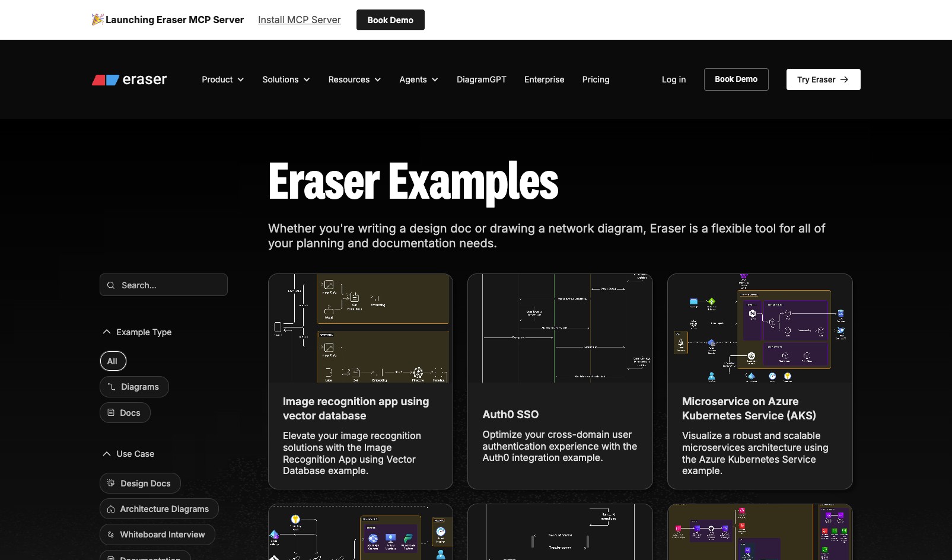Click the Install MCP Server link
Viewport: 952px width, 560px height.
click(299, 20)
